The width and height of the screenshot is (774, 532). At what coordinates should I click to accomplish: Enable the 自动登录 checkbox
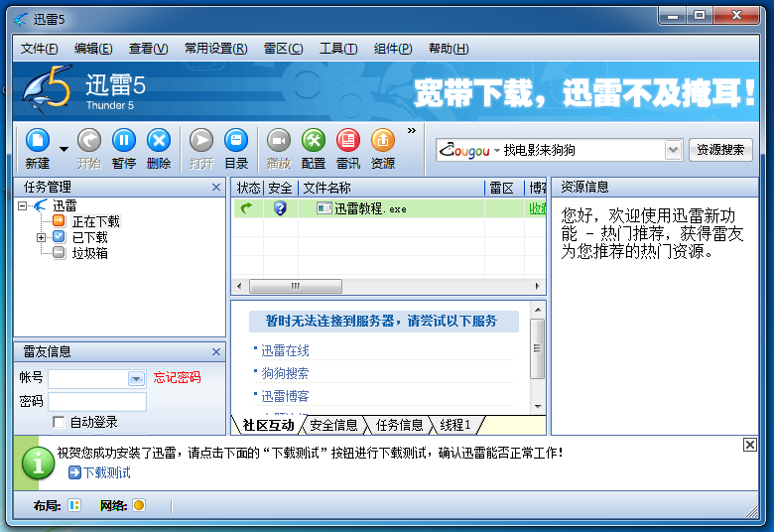(x=59, y=422)
